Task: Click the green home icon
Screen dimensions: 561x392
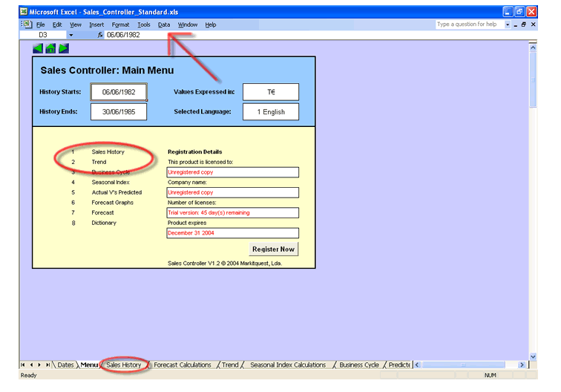Action: (50, 48)
